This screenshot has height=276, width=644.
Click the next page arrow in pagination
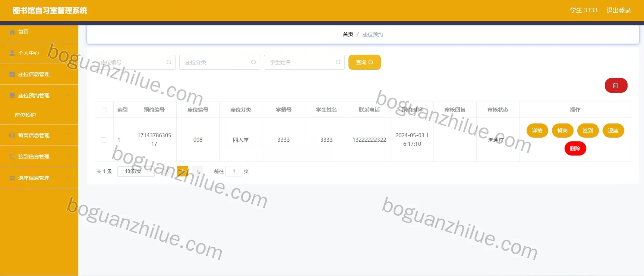(x=198, y=171)
